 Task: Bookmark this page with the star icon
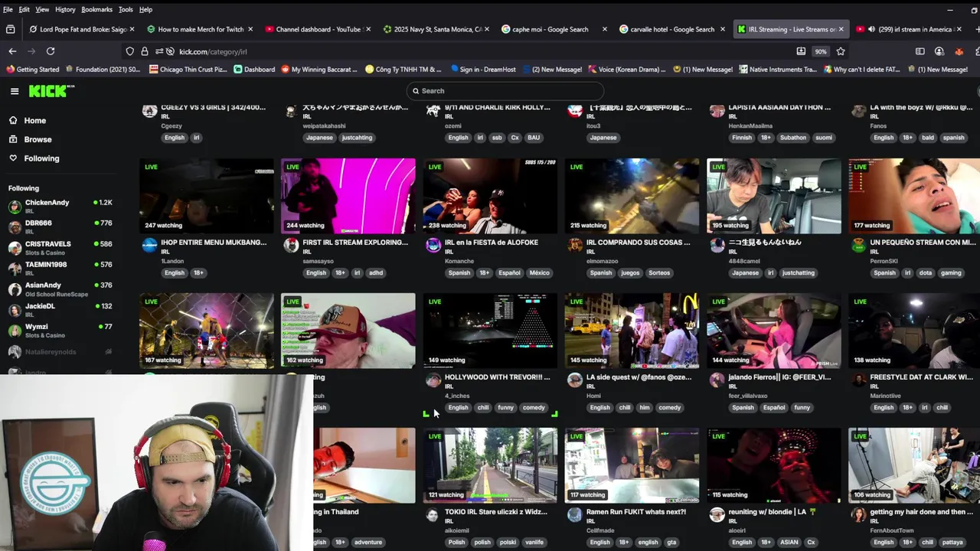point(841,51)
